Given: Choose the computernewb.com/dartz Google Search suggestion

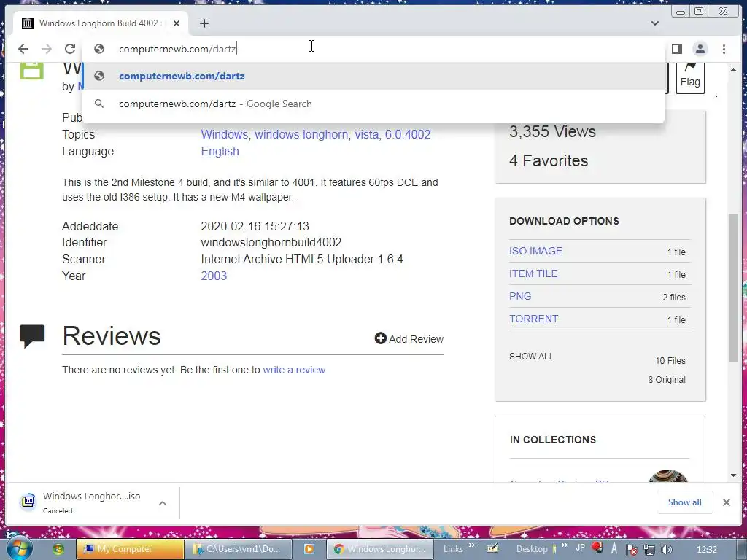Looking at the screenshot, I should (373, 104).
